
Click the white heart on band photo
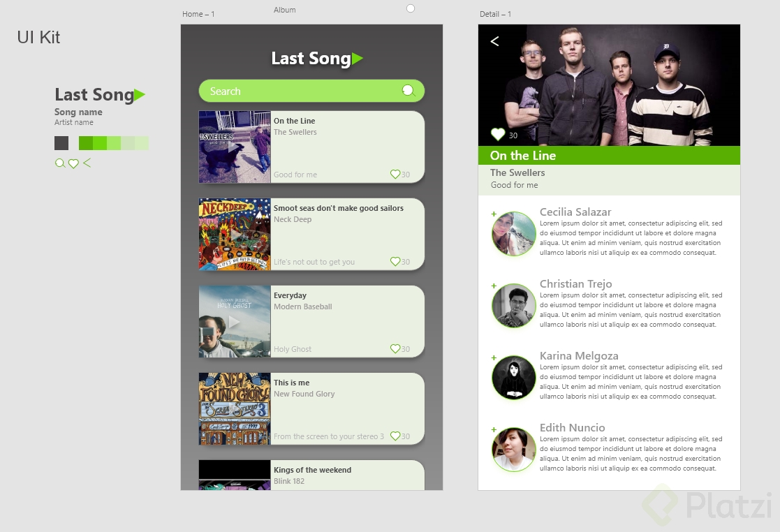(498, 134)
